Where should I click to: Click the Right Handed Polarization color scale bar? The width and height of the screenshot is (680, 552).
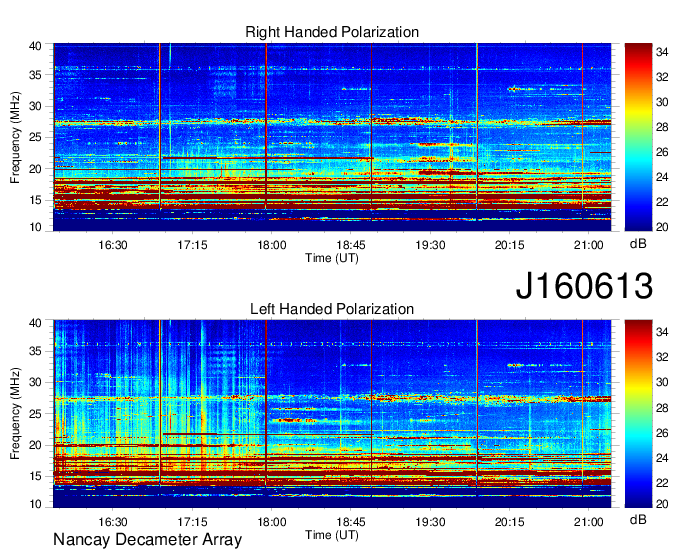(x=638, y=137)
